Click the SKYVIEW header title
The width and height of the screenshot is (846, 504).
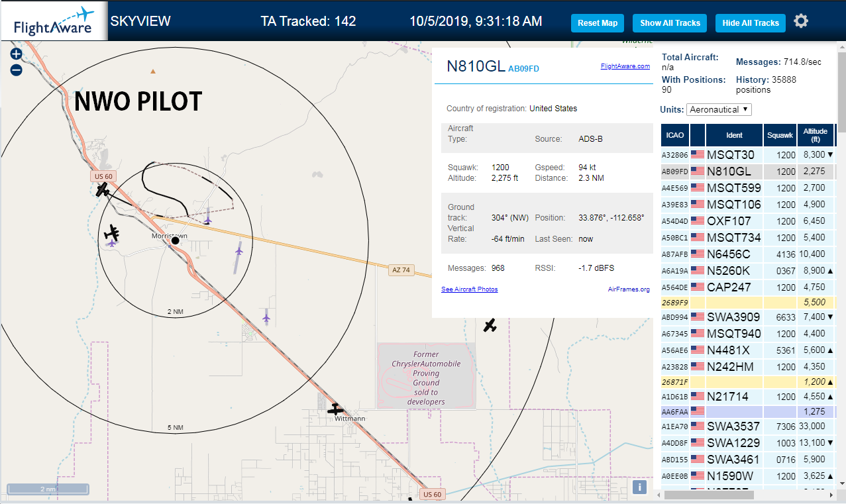pos(140,21)
